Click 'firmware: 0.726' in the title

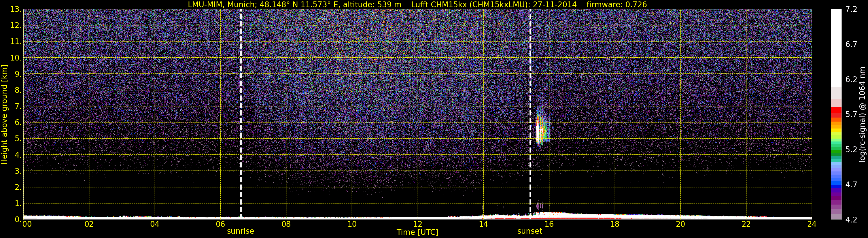point(617,5)
